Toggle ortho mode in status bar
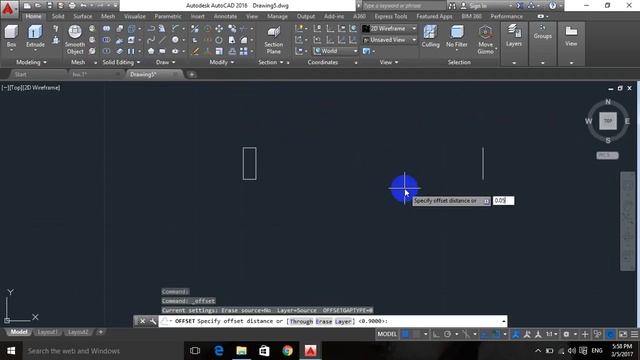Viewport: 640px width, 360px height. click(x=436, y=334)
